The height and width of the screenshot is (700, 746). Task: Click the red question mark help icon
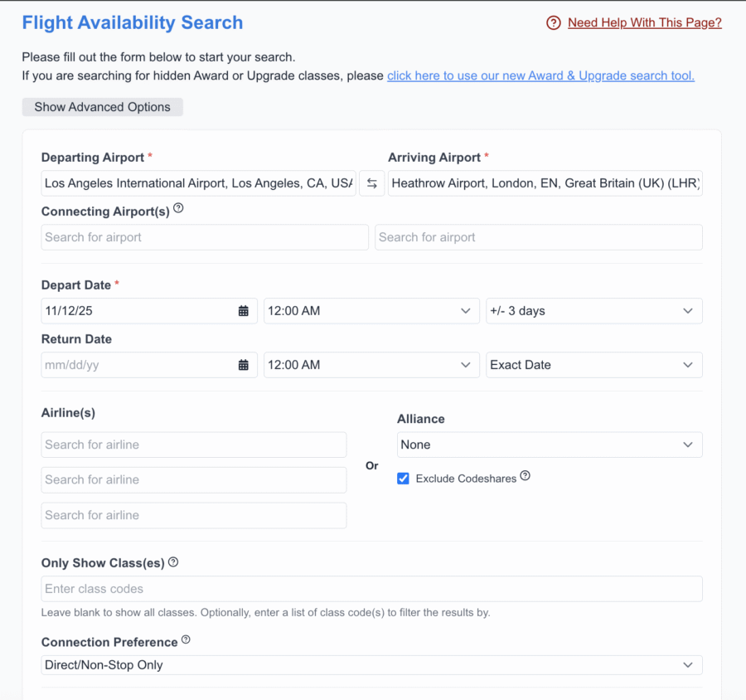coord(553,22)
